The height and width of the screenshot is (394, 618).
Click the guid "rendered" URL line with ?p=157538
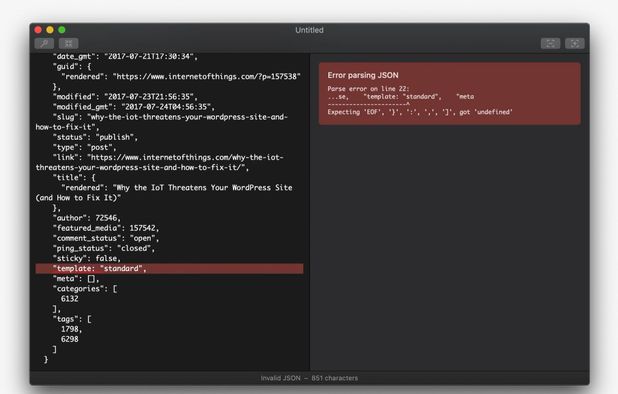[181, 76]
